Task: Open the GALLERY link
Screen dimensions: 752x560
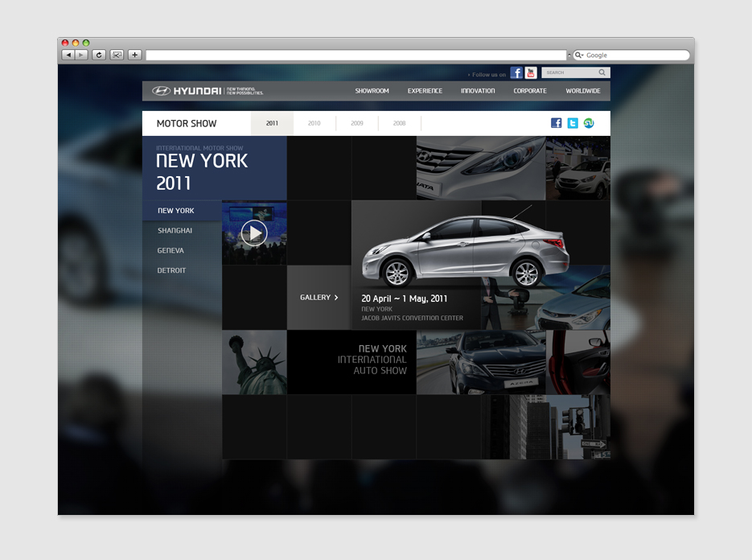Action: 319,298
